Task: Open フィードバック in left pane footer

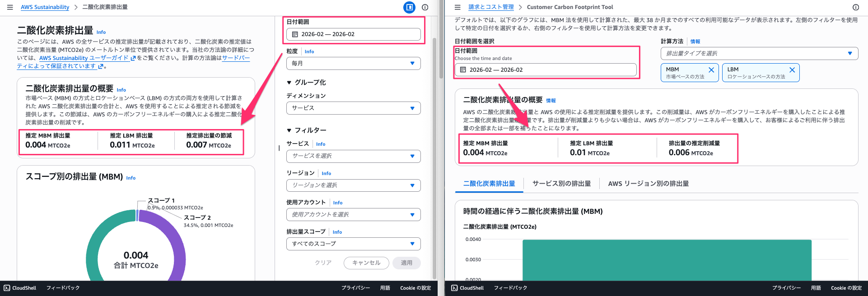Action: coord(63,288)
